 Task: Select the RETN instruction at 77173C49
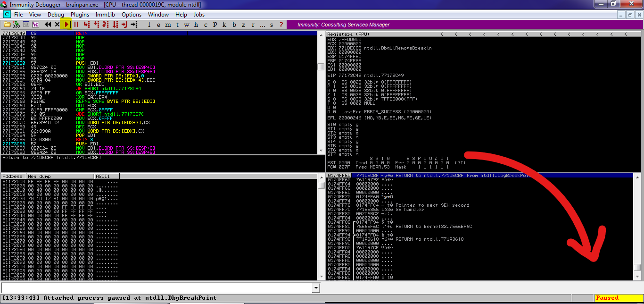tap(159, 34)
